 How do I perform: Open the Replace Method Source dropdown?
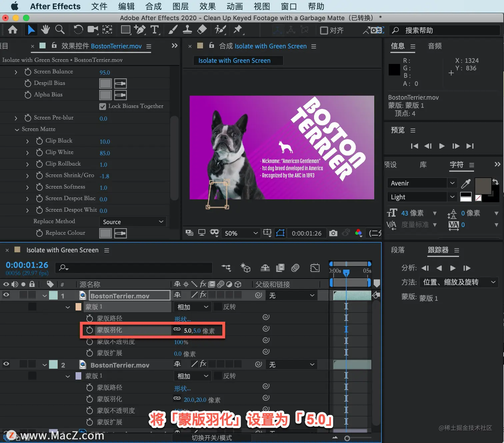point(133,222)
